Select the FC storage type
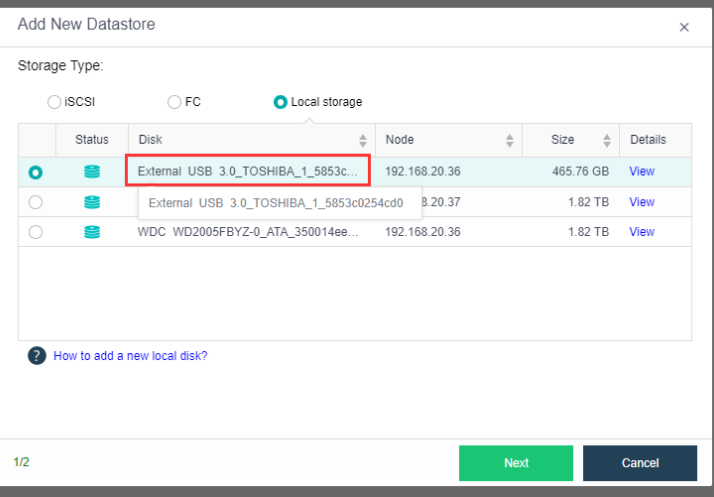 tap(174, 102)
